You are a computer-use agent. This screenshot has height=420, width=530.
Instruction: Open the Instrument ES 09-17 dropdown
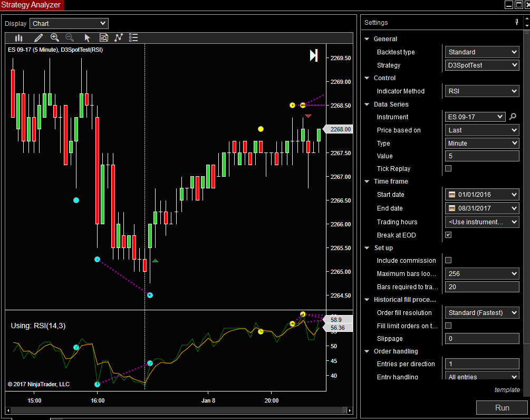475,117
